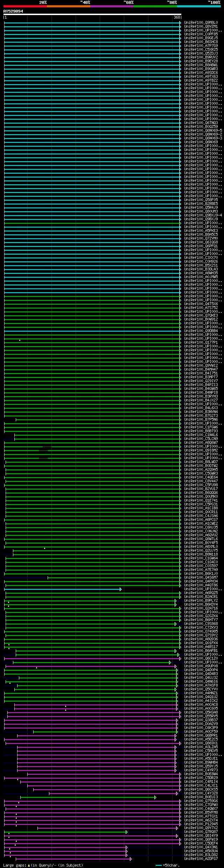Select the UniRef100_Q80UM3 label
This screenshot has height=868, width=224.
click(201, 212)
